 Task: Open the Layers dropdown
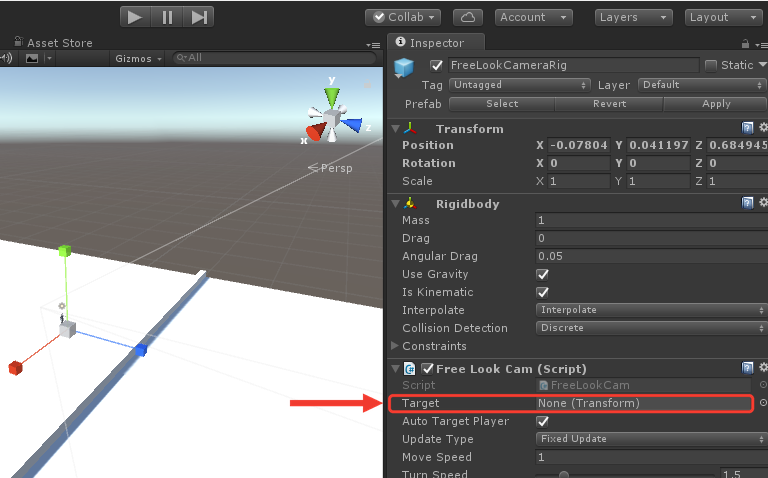click(633, 17)
